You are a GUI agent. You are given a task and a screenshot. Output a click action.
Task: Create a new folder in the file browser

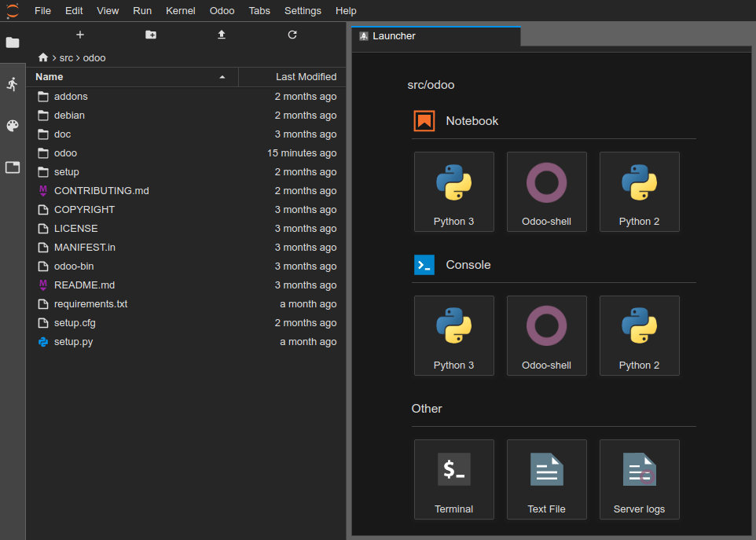coord(150,35)
